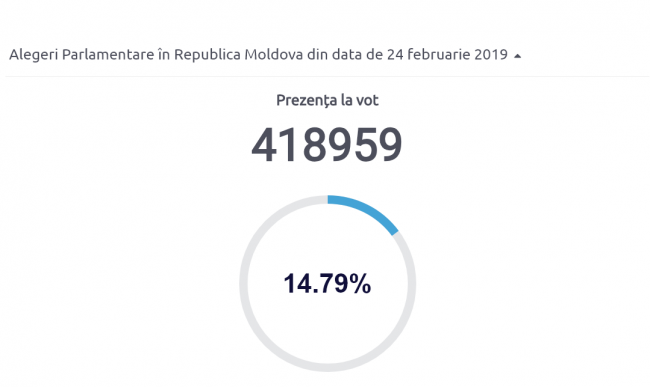Viewport: 650px width, 387px height.
Task: Click the lower end of the blue arc
Action: click(394, 230)
